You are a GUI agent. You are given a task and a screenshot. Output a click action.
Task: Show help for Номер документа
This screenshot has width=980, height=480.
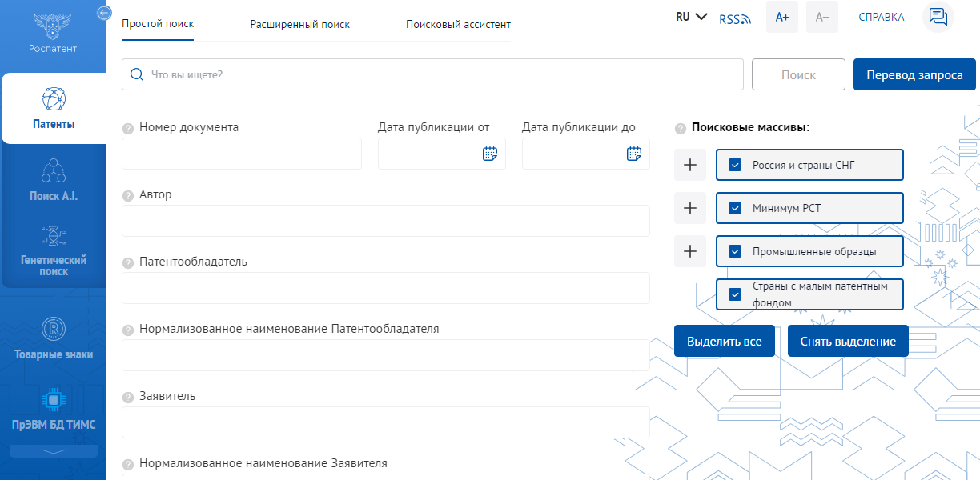pos(128,128)
